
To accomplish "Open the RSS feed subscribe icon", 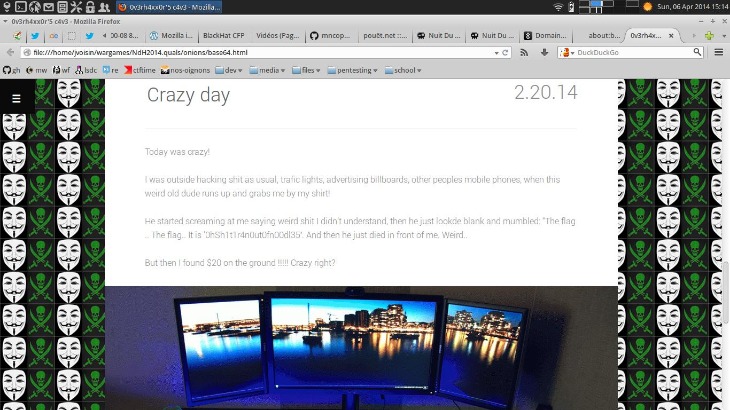I will [x=524, y=53].
